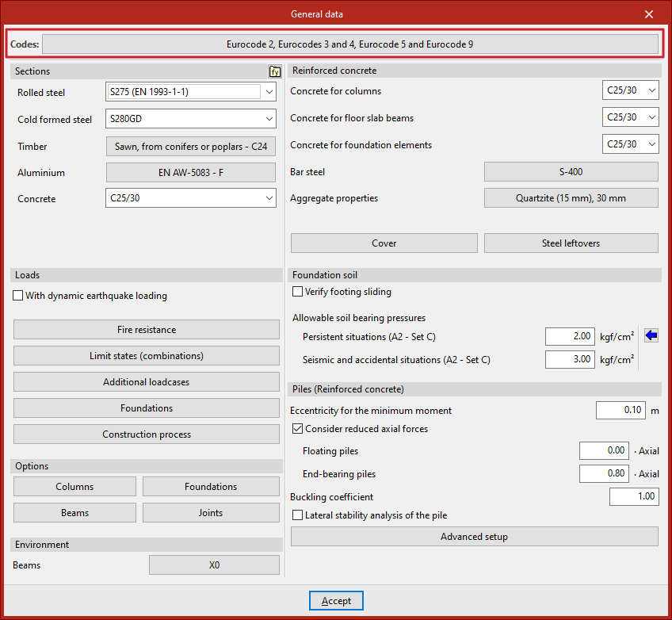Open the Timber material selection button
The width and height of the screenshot is (672, 620).
(190, 146)
